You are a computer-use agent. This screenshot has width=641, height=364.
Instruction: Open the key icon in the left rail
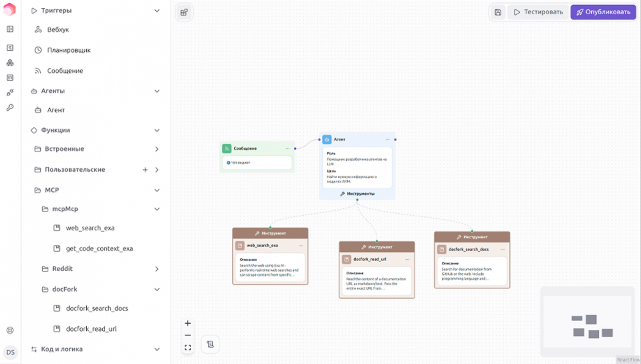click(10, 108)
